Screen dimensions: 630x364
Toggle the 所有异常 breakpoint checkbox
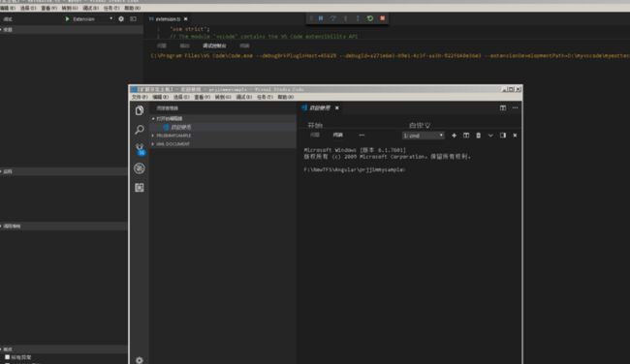click(7, 357)
